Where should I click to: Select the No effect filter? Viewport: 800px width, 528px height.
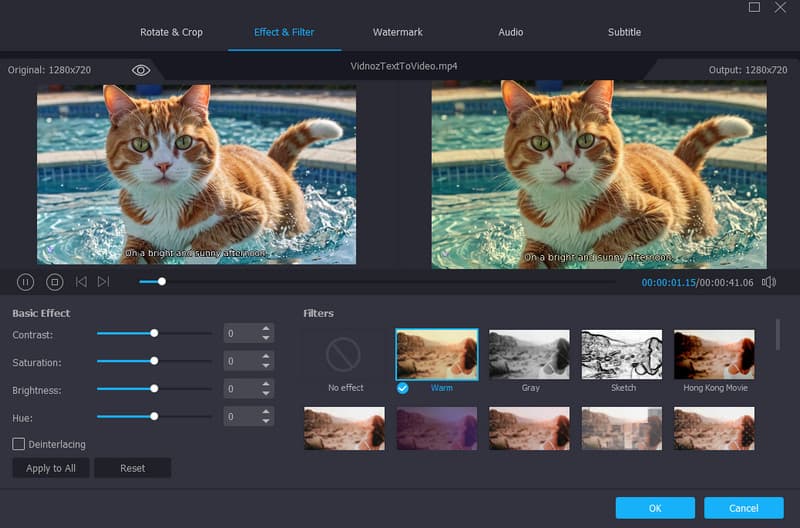345,355
